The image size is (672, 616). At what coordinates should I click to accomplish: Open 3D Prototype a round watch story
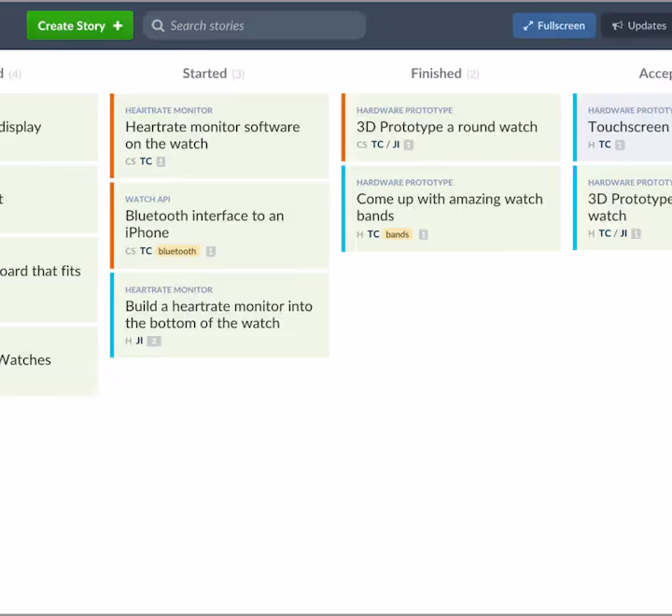tap(451, 127)
